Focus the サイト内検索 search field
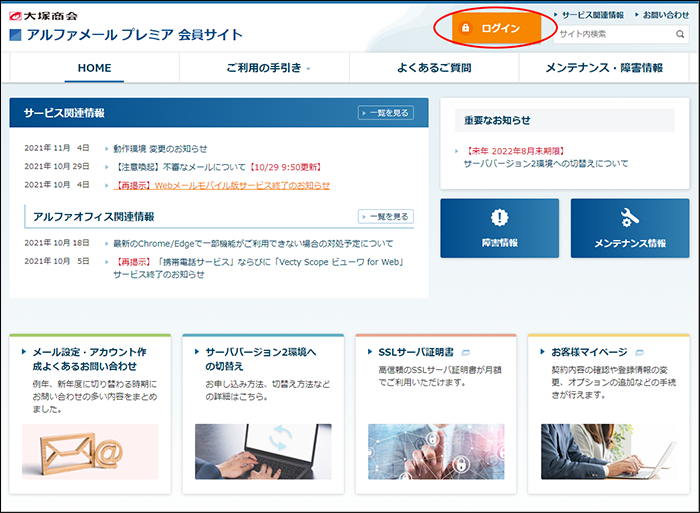 click(x=621, y=34)
